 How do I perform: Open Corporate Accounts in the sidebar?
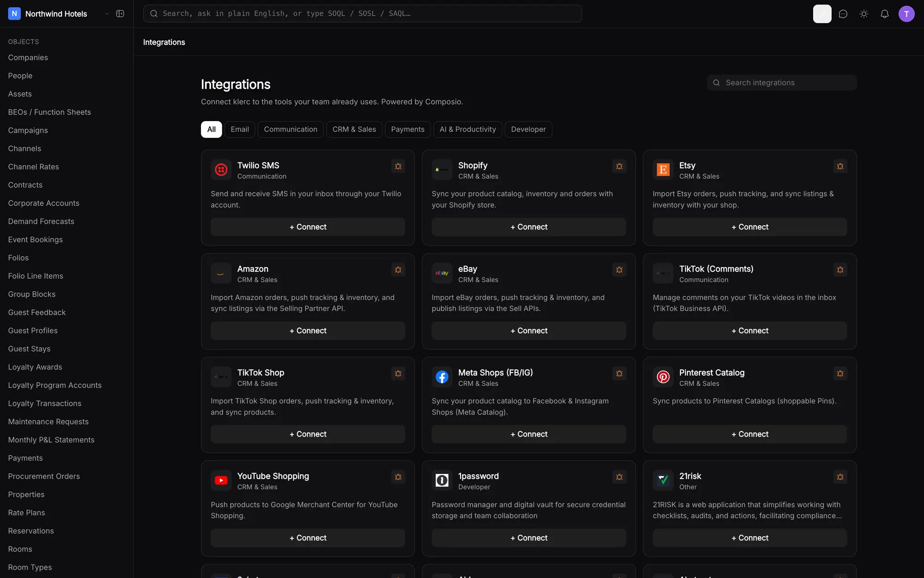[x=43, y=203]
